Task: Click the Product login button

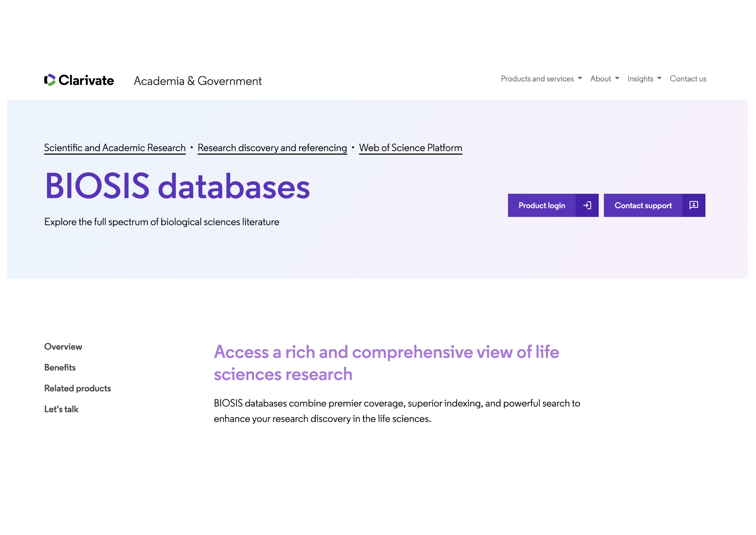Action: 542,205
